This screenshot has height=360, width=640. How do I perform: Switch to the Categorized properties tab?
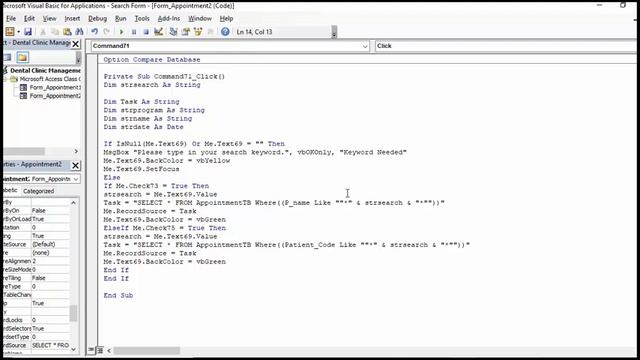pos(38,191)
